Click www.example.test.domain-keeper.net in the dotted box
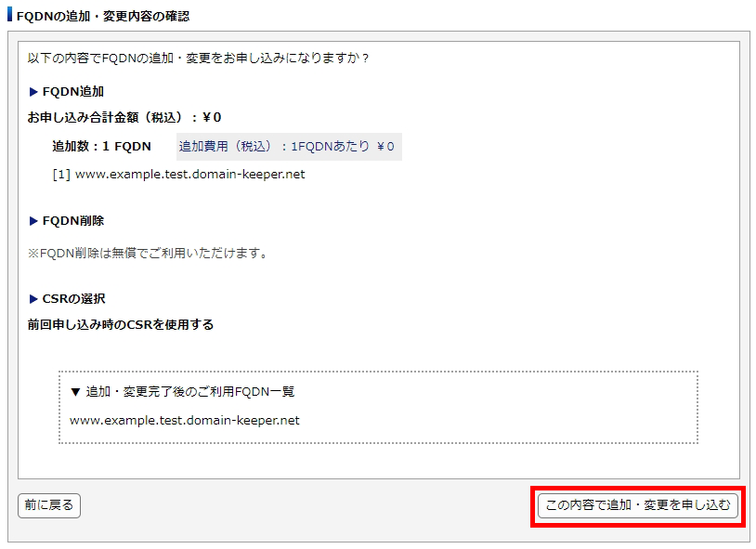Viewport: 756px width, 549px height. (185, 421)
